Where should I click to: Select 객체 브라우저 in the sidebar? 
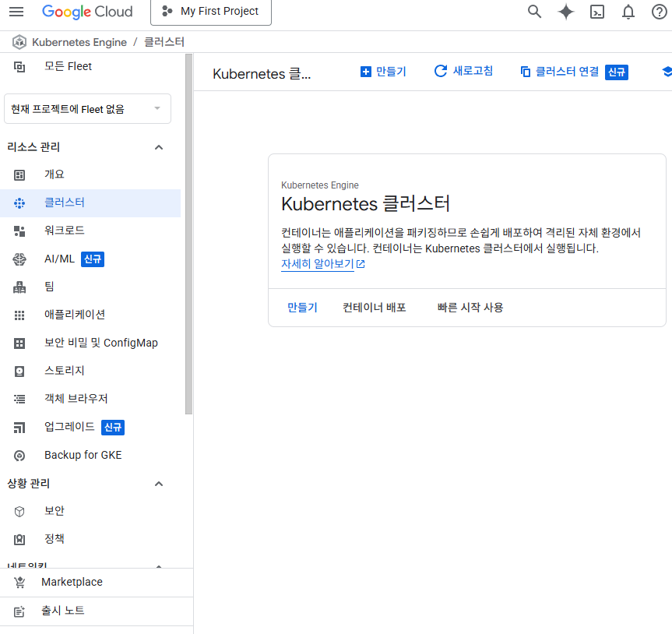coord(90,399)
